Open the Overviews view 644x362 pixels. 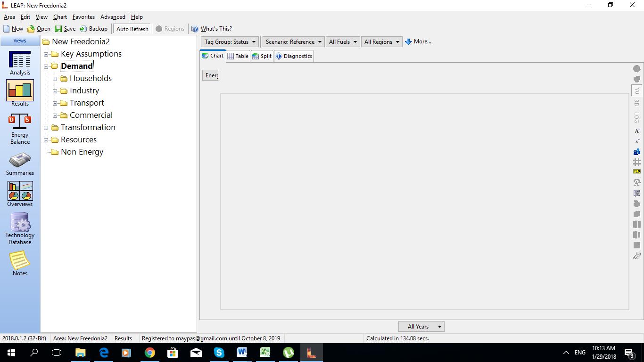(20, 194)
